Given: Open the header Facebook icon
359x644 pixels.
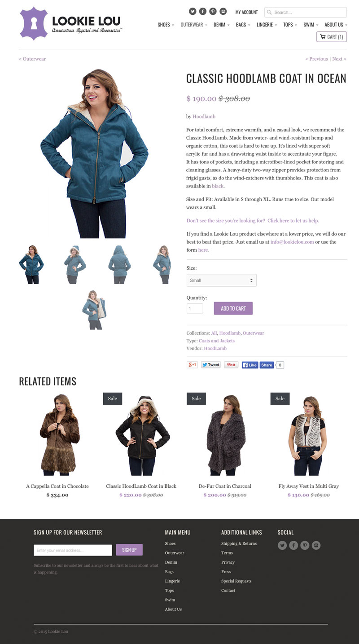Looking at the screenshot, I should click(x=203, y=11).
